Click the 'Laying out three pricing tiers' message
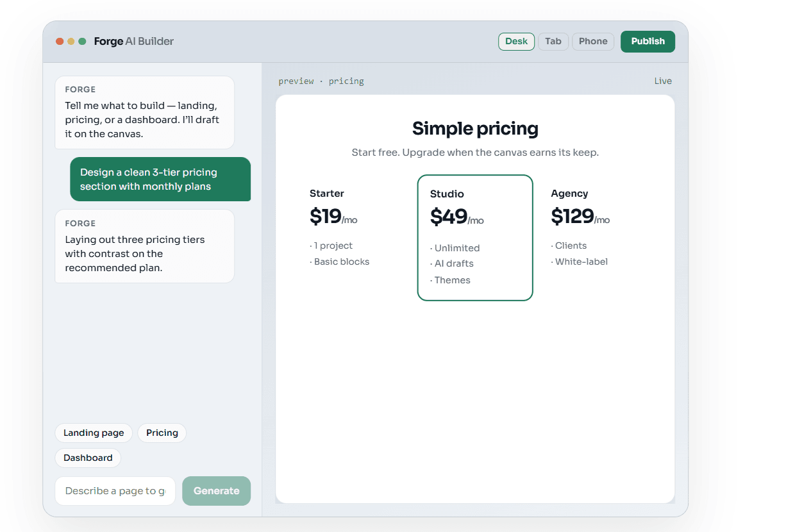786x532 pixels. click(145, 246)
